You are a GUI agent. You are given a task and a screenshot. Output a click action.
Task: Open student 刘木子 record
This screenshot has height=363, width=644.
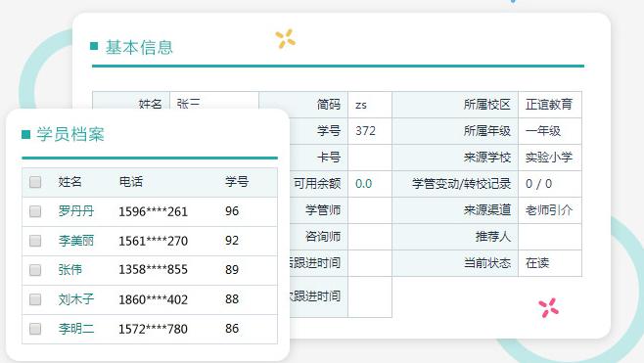(x=76, y=299)
